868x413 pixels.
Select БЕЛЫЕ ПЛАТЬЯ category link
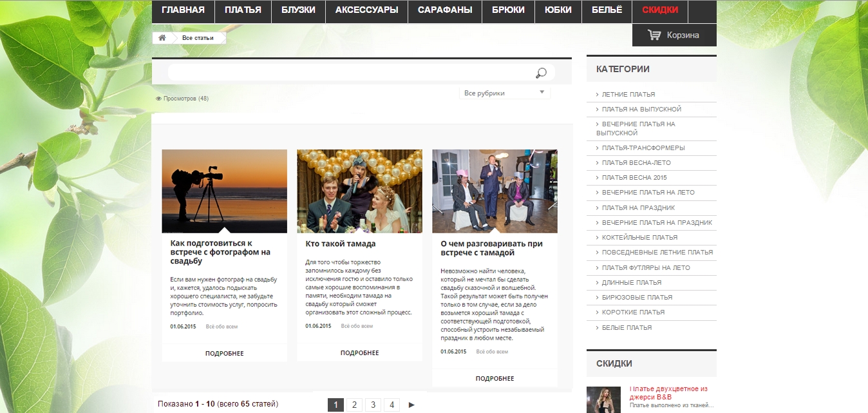(x=627, y=328)
